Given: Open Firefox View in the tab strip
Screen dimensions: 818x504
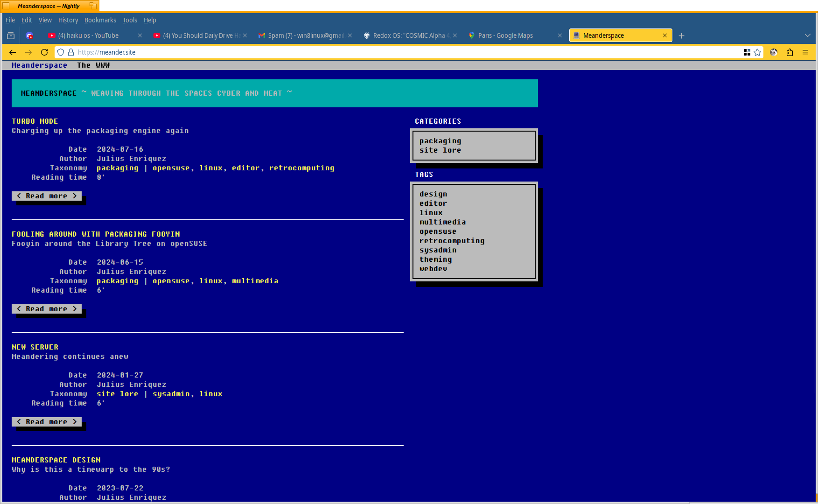Looking at the screenshot, I should click(10, 35).
